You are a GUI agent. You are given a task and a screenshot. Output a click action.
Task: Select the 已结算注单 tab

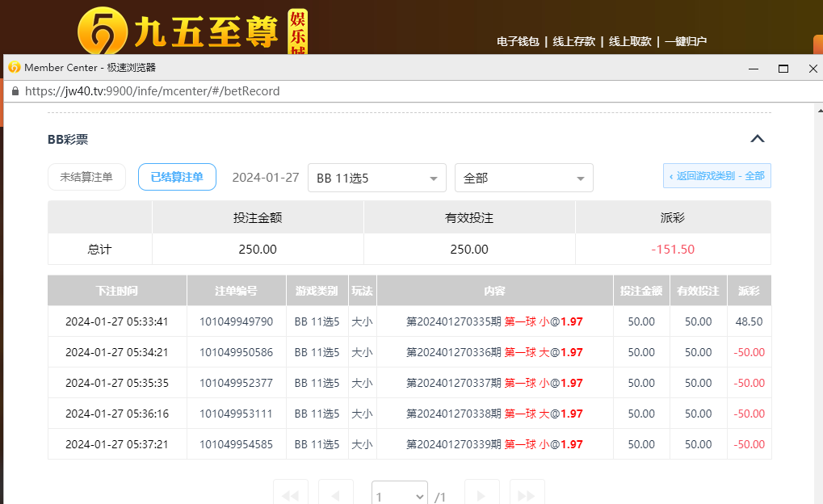[x=177, y=177]
